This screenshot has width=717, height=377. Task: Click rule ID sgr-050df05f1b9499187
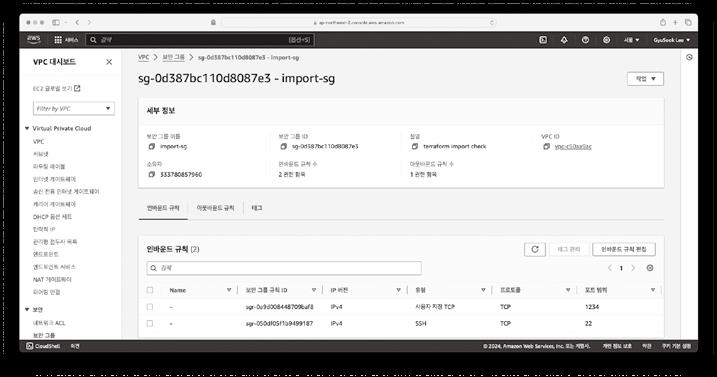click(279, 323)
